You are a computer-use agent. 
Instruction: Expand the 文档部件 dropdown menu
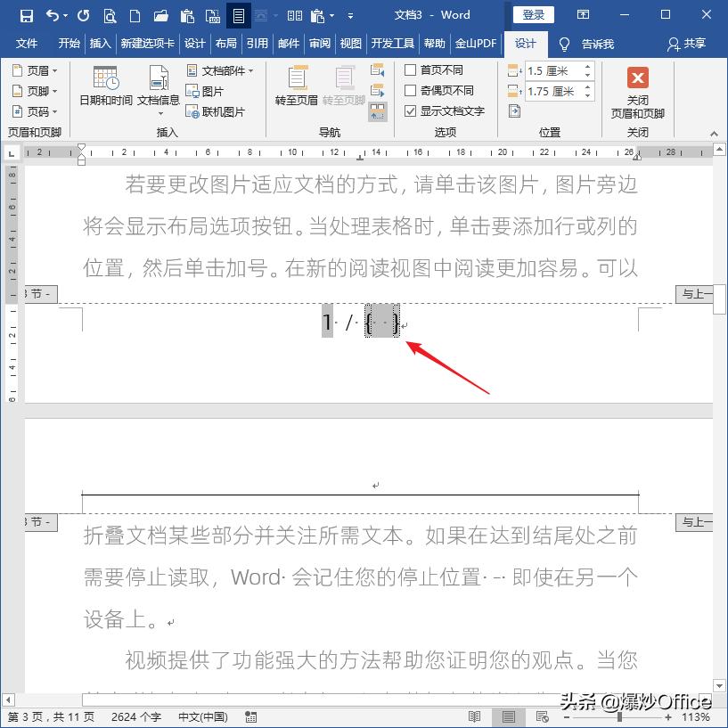point(224,69)
